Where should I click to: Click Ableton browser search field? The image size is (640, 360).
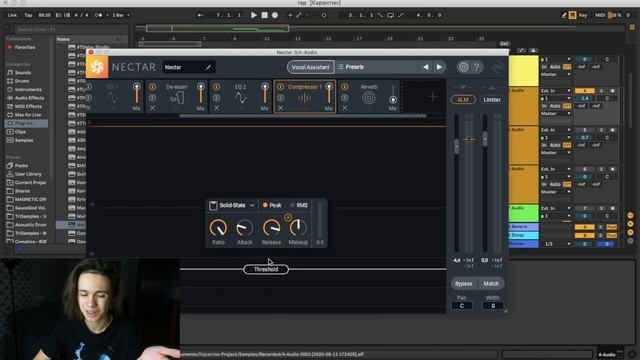71,29
